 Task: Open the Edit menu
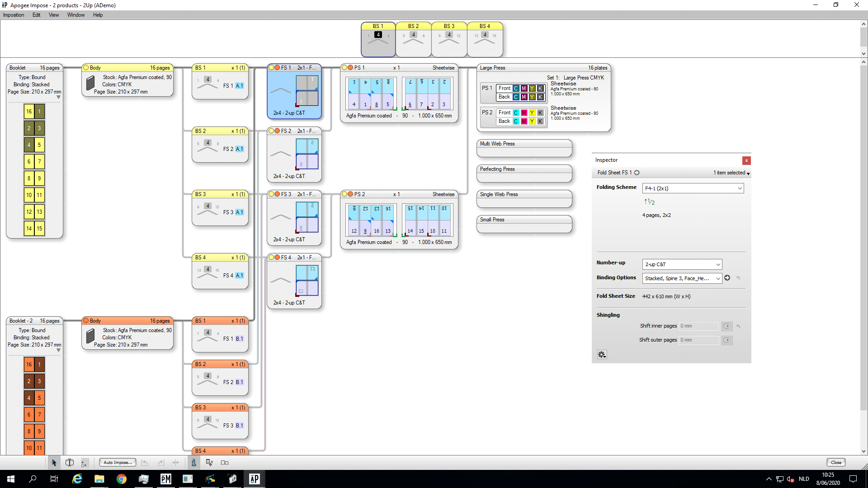coord(36,15)
